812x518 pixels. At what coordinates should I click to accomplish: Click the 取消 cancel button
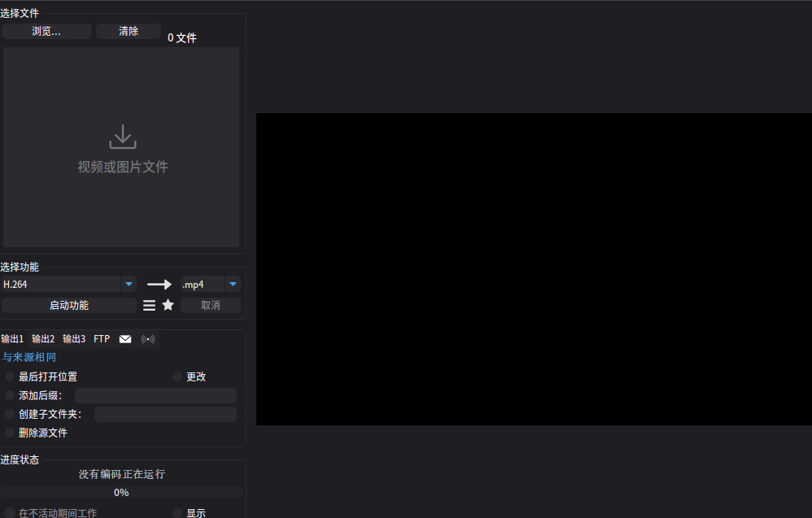pos(210,305)
